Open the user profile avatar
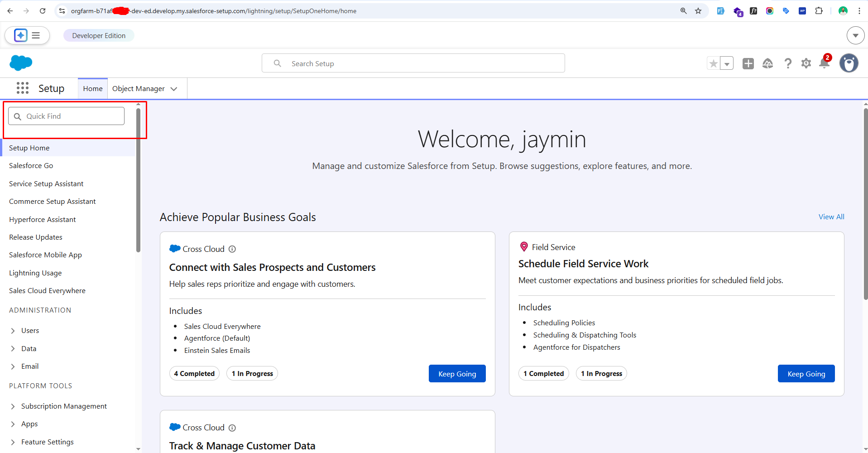 [849, 63]
